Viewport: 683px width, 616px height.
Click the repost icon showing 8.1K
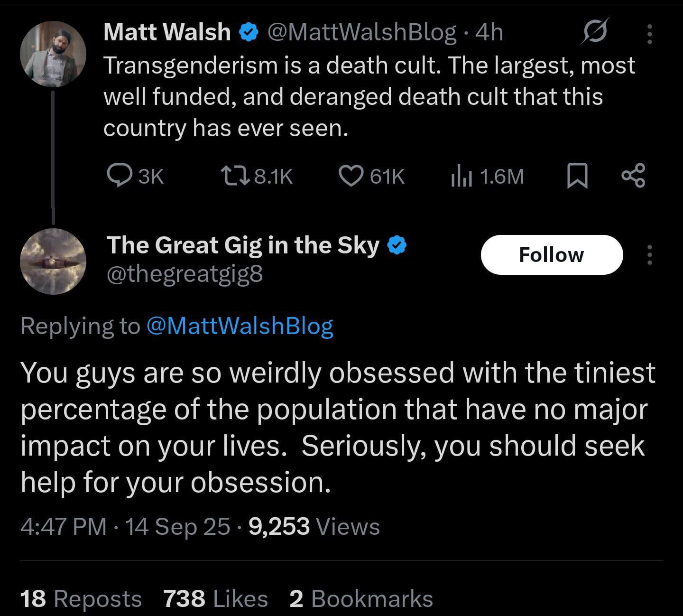(x=235, y=176)
